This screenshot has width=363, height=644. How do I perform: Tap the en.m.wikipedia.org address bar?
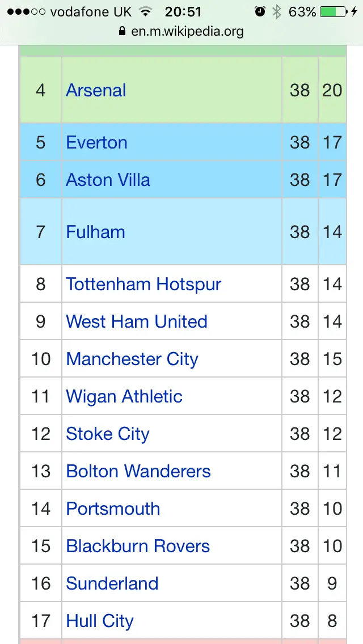(x=187, y=31)
